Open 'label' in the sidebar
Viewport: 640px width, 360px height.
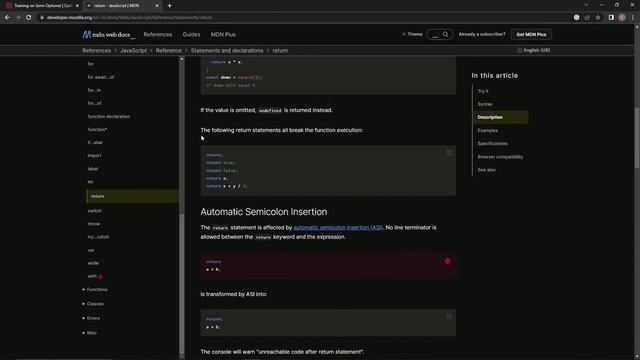[x=93, y=169]
